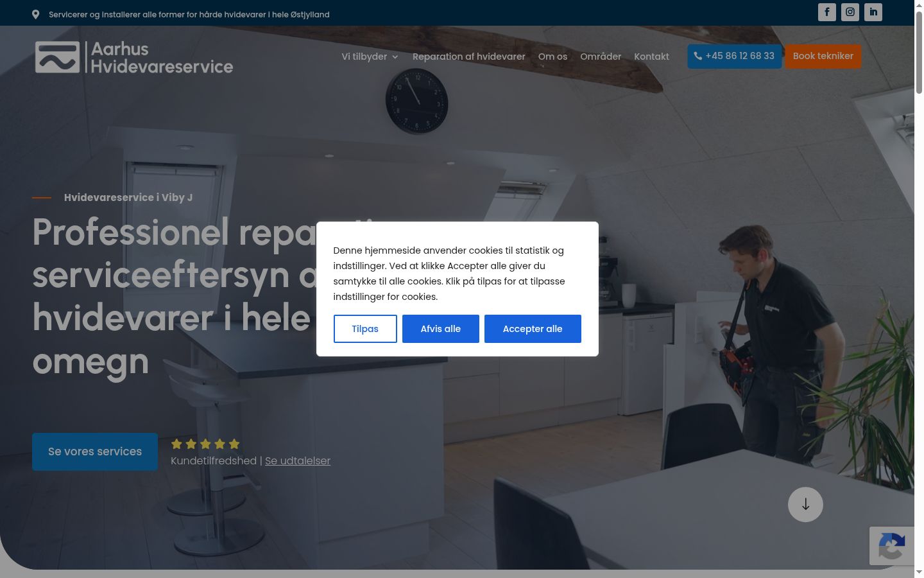
Task: Click the reCAPTCHA badge icon
Action: 892,546
